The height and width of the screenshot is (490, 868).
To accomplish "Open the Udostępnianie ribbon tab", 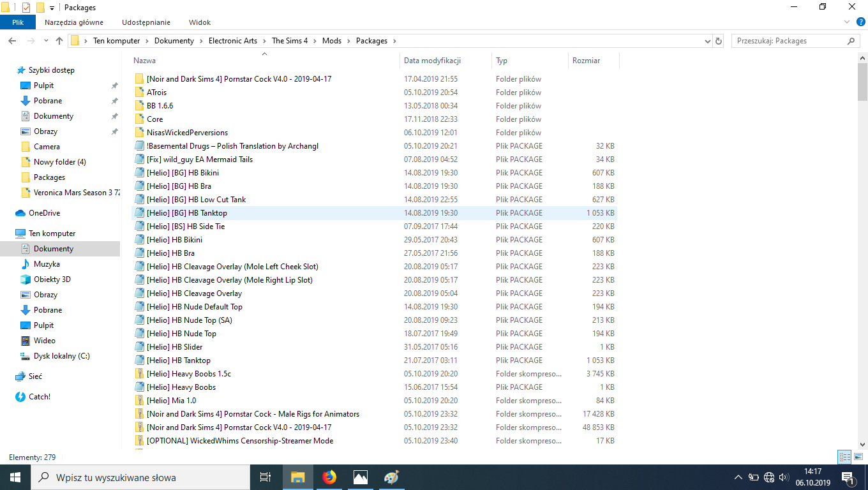I will click(146, 22).
